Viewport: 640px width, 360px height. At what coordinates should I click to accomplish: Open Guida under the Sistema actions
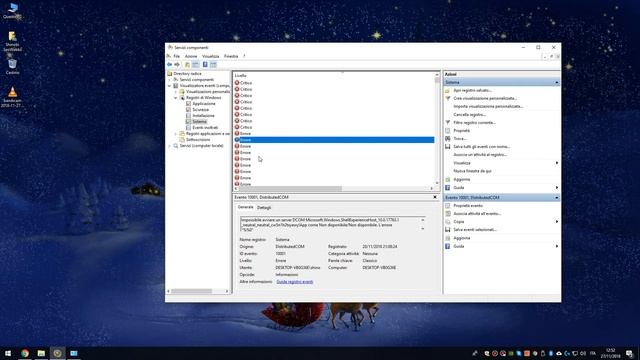coord(459,187)
